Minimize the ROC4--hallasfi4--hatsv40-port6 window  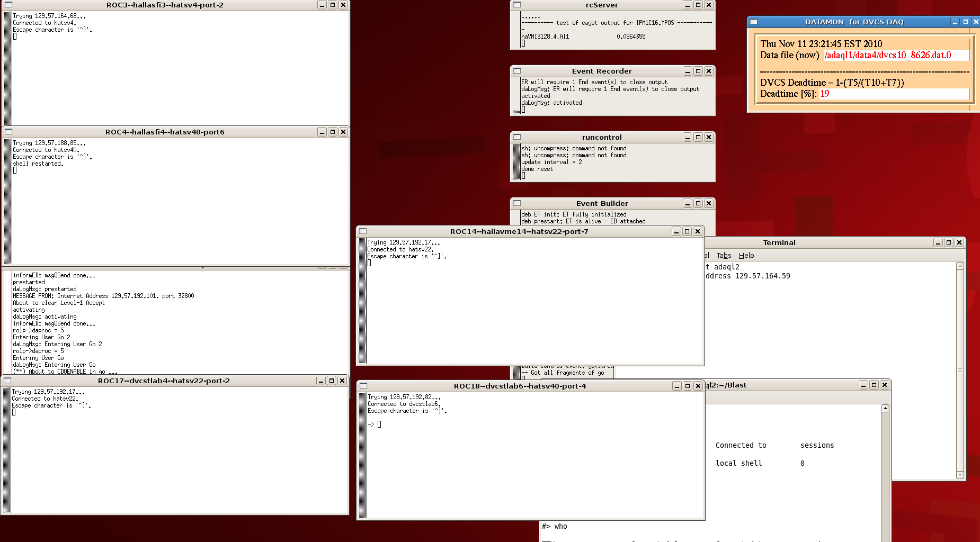322,132
